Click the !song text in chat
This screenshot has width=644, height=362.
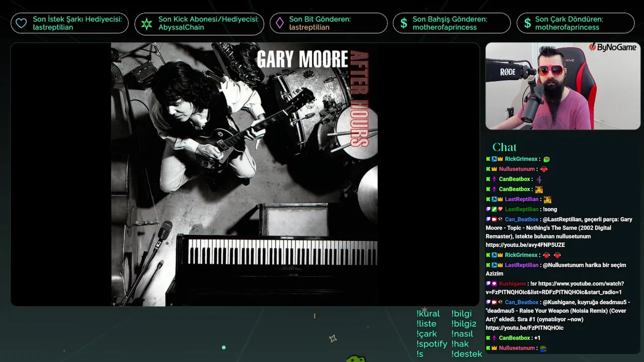pos(550,209)
